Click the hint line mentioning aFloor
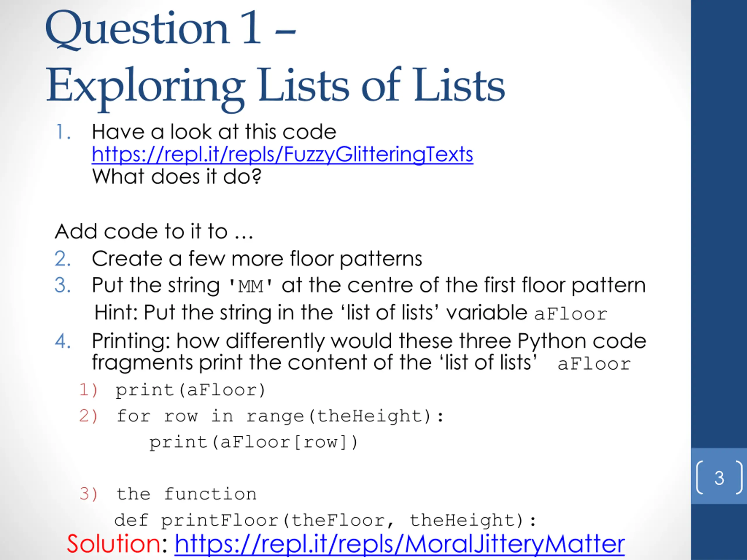The height and width of the screenshot is (560, 747). coord(351,313)
